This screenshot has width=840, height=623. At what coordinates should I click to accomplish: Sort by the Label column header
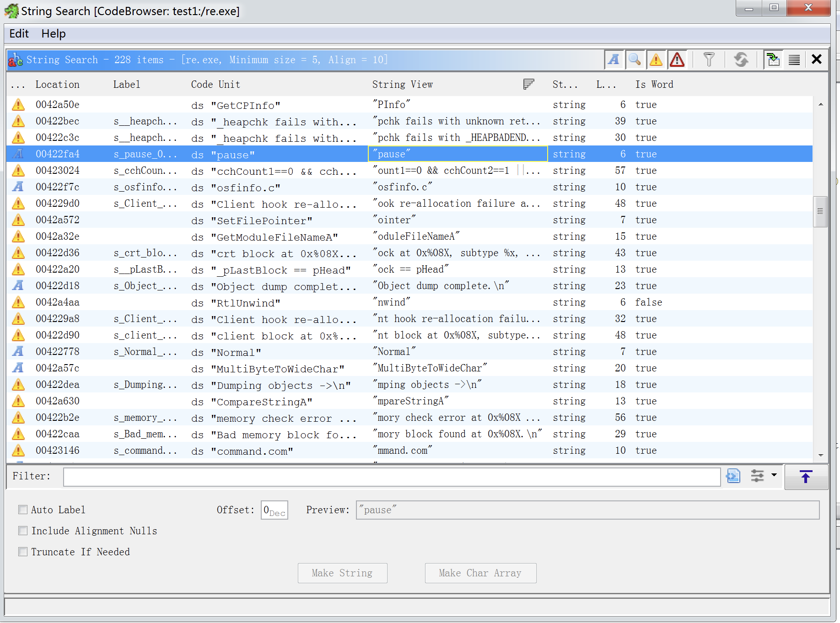[127, 85]
